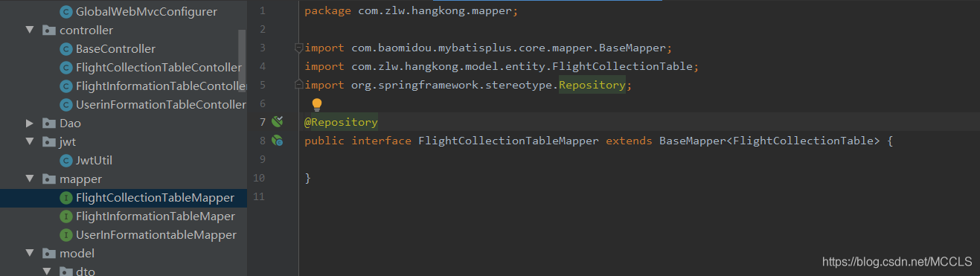Select FlightInformationTableMaper in the tree
980x276 pixels.
[x=156, y=216]
